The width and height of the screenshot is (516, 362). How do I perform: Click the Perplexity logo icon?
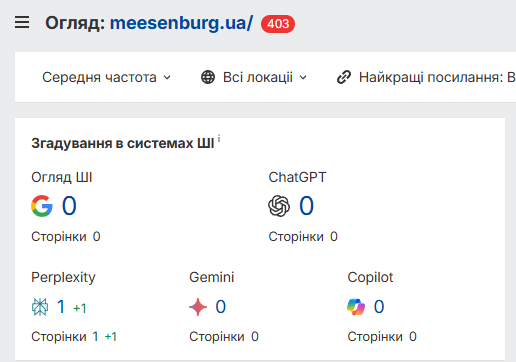40,307
